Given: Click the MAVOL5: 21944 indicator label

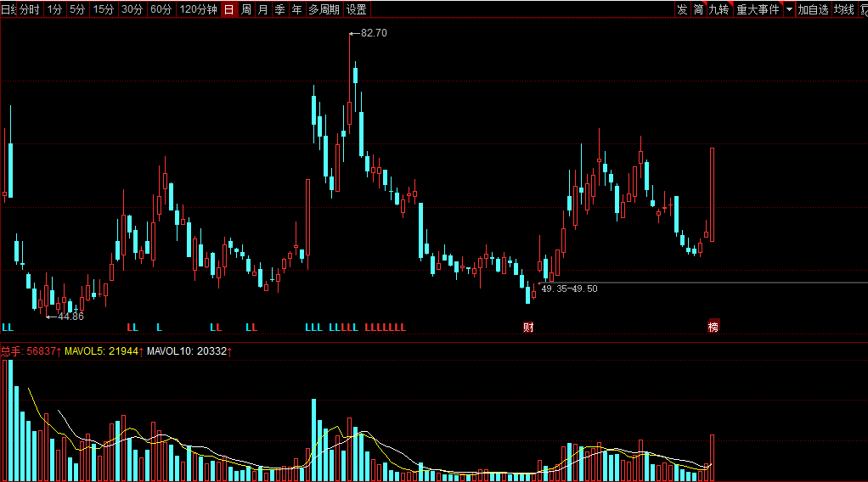Looking at the screenshot, I should 104,350.
